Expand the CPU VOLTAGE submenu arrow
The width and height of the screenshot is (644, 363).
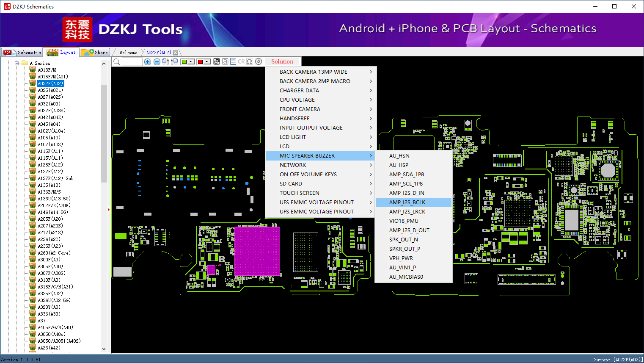pos(371,100)
